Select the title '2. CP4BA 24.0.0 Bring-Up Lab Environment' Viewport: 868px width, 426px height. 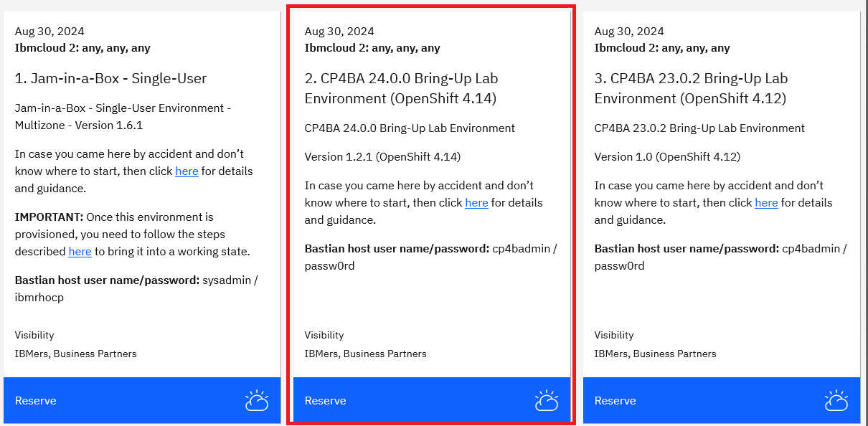402,88
